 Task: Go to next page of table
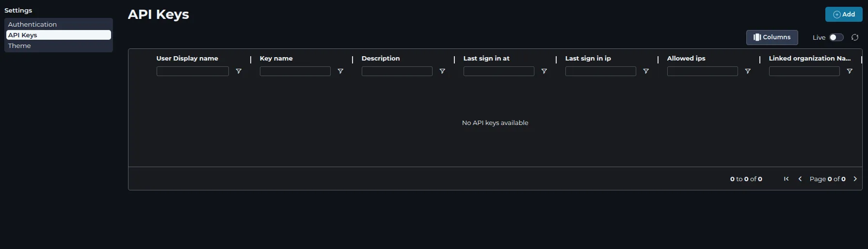855,179
